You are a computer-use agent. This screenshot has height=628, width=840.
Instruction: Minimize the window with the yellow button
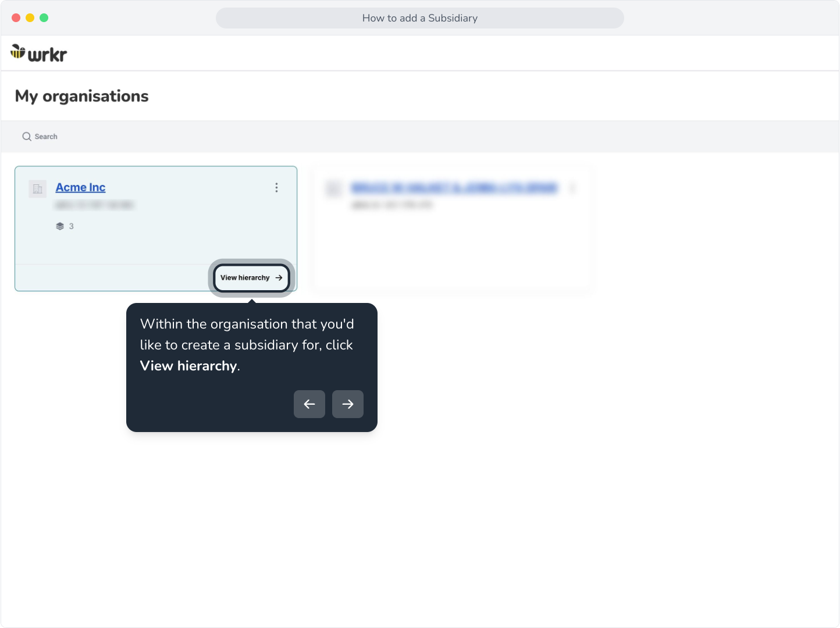(30, 18)
